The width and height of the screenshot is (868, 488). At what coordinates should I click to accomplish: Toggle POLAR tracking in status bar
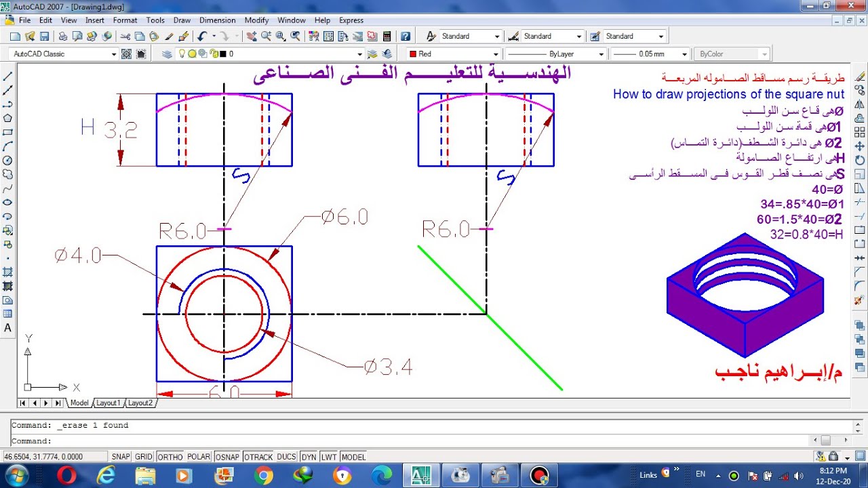coord(199,457)
